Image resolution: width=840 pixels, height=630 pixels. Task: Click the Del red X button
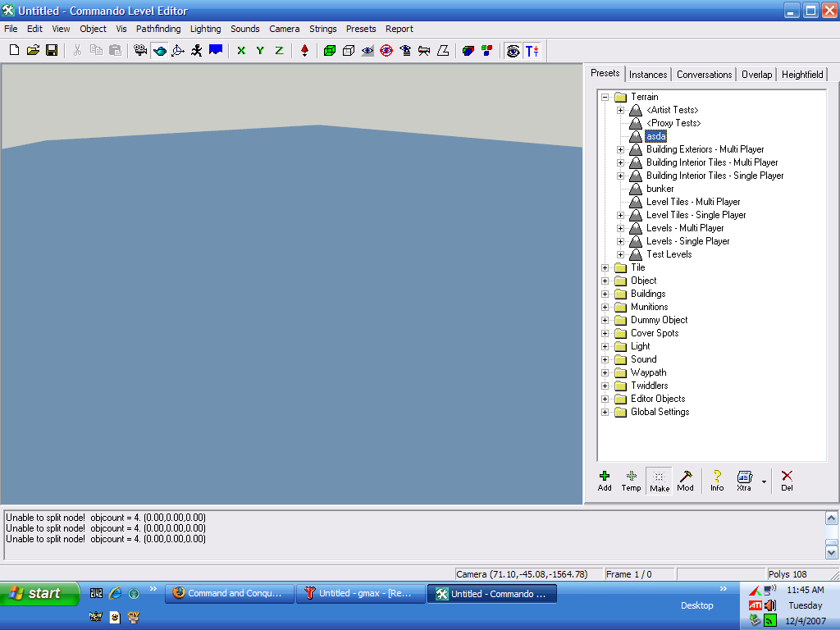pos(787,480)
